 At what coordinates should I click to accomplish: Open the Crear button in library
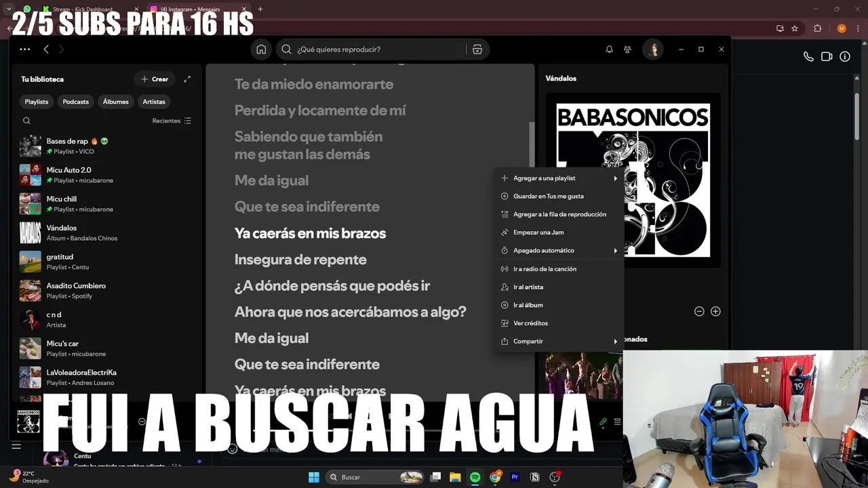pyautogui.click(x=155, y=79)
